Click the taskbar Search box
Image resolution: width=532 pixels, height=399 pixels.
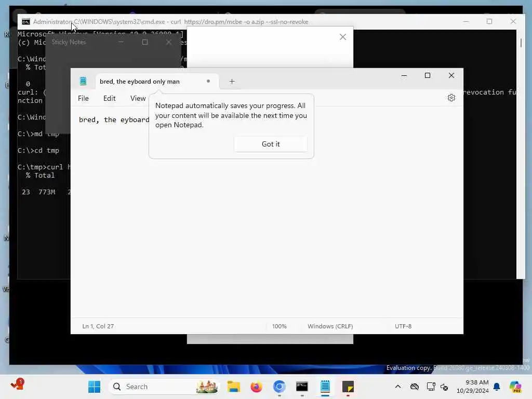pos(164,387)
